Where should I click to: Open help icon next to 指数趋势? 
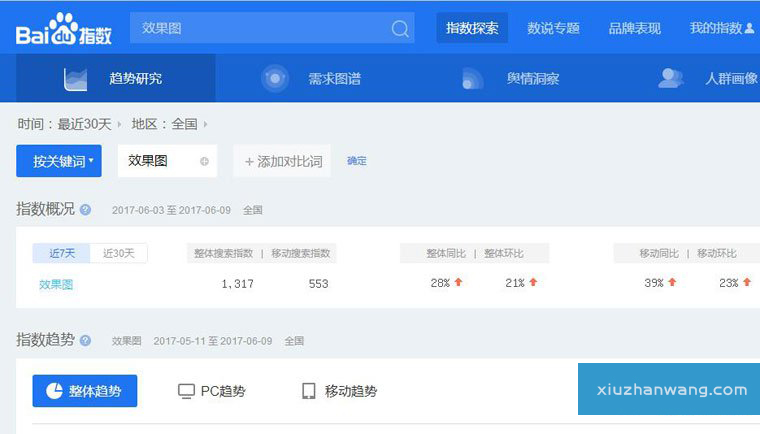85,341
